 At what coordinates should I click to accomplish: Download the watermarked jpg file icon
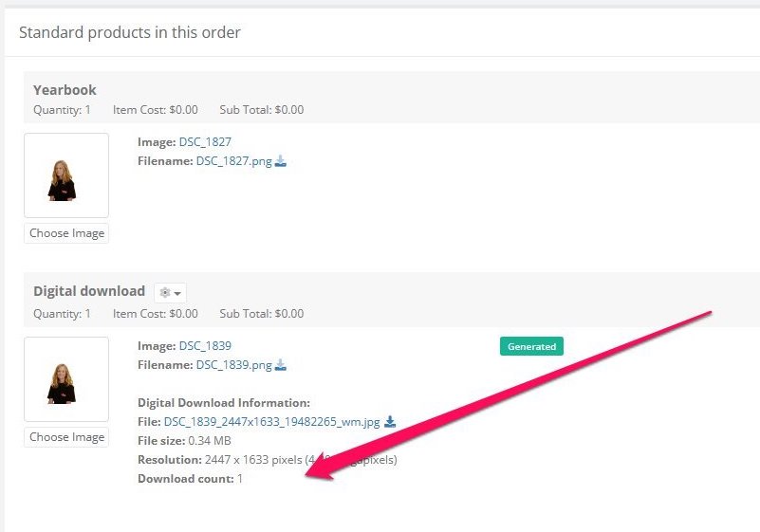tap(390, 422)
